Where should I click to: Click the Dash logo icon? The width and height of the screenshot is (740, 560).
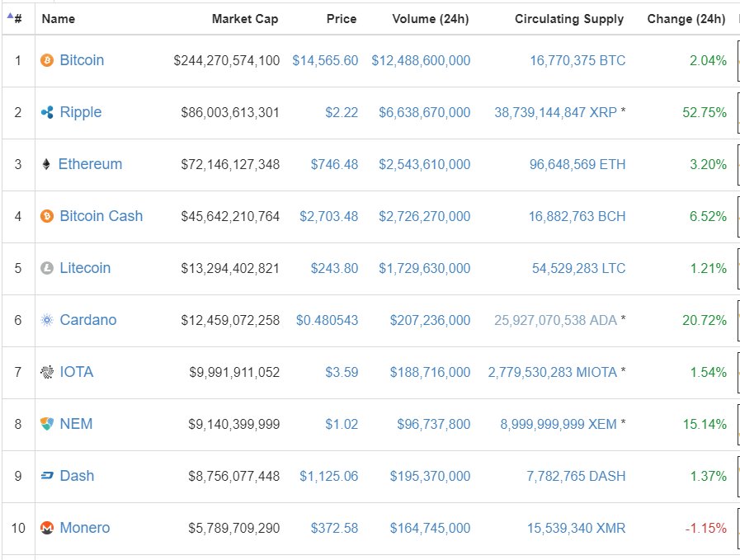tap(47, 476)
